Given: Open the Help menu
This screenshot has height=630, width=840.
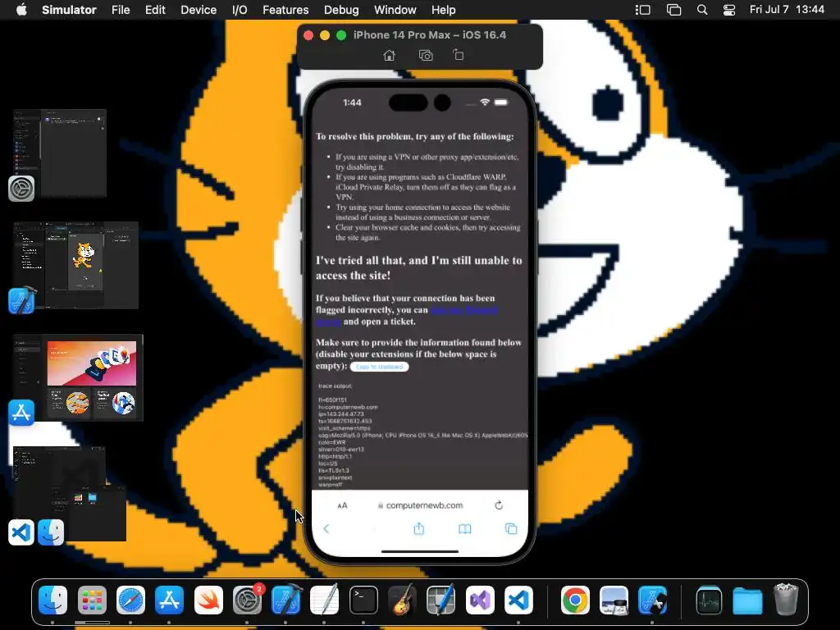Looking at the screenshot, I should coord(444,10).
